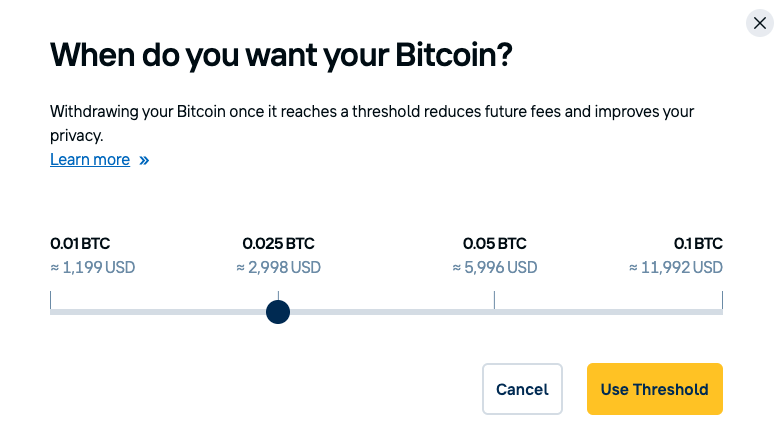The height and width of the screenshot is (447, 784).
Task: Click the ≈ 11,992 USD value
Action: point(675,267)
